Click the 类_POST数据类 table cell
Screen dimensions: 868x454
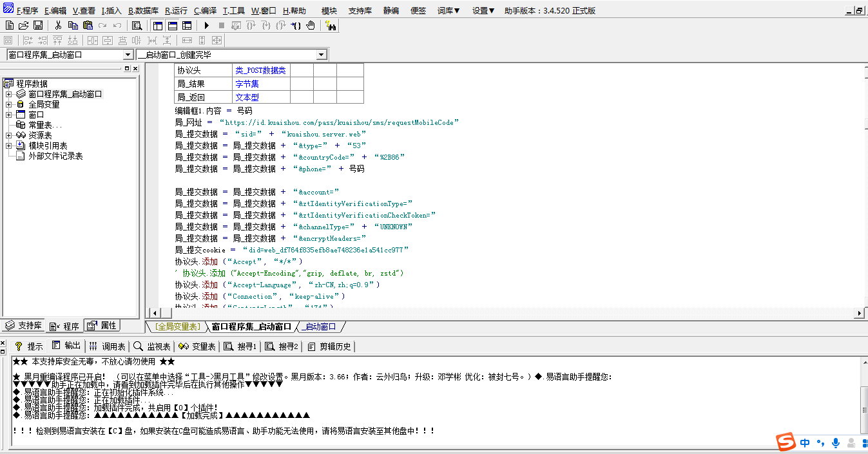point(260,71)
